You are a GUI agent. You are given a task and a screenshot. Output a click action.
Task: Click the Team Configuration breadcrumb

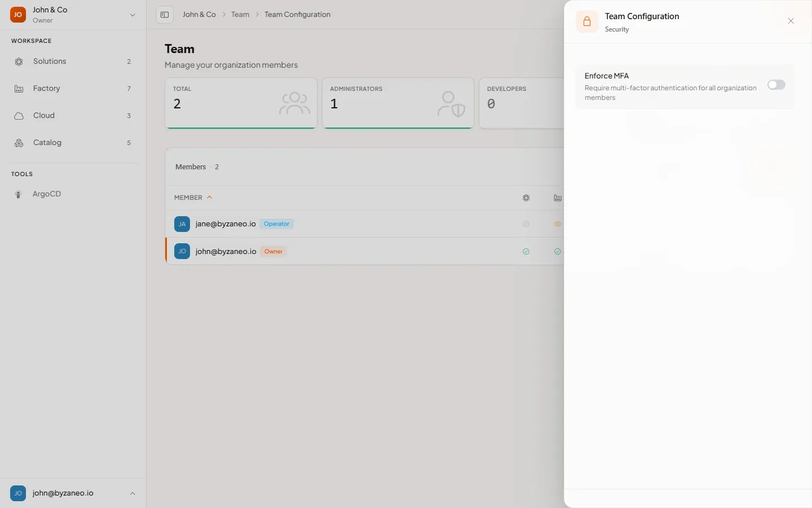click(298, 15)
